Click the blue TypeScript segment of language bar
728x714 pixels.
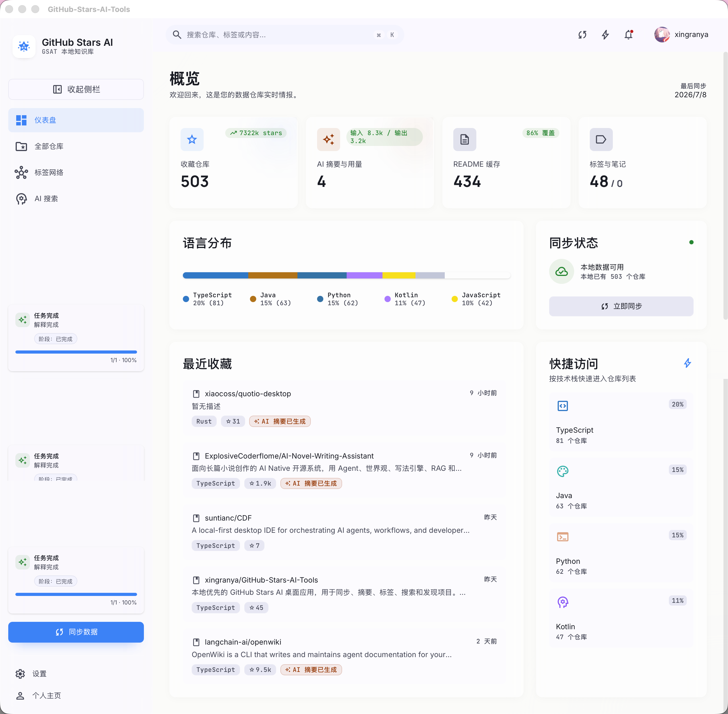click(x=216, y=276)
